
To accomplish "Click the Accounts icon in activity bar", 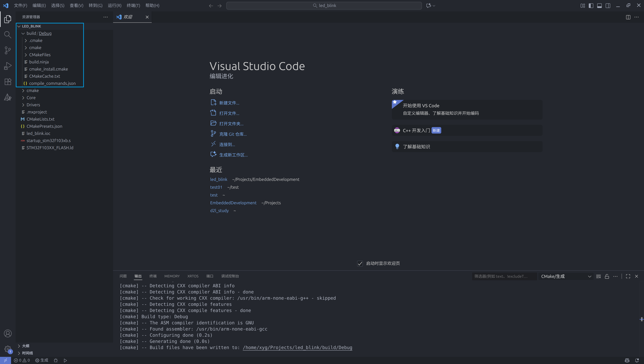I will (8, 333).
